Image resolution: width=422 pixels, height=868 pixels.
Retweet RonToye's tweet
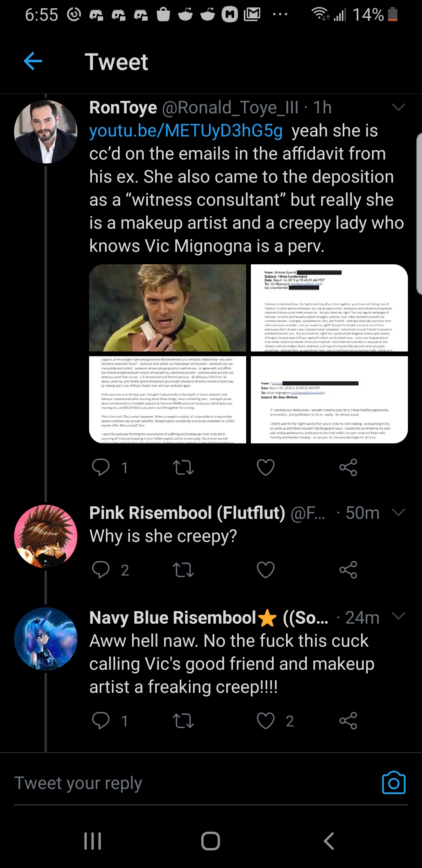183,467
